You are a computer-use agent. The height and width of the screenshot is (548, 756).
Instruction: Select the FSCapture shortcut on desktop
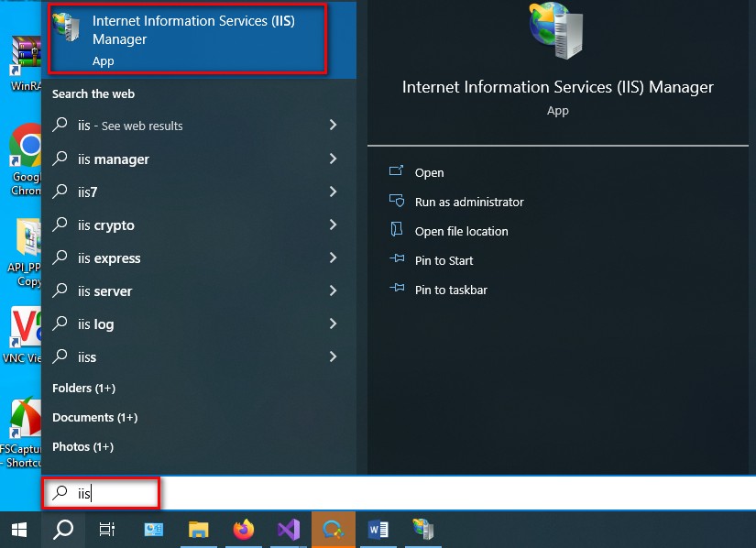[21, 433]
